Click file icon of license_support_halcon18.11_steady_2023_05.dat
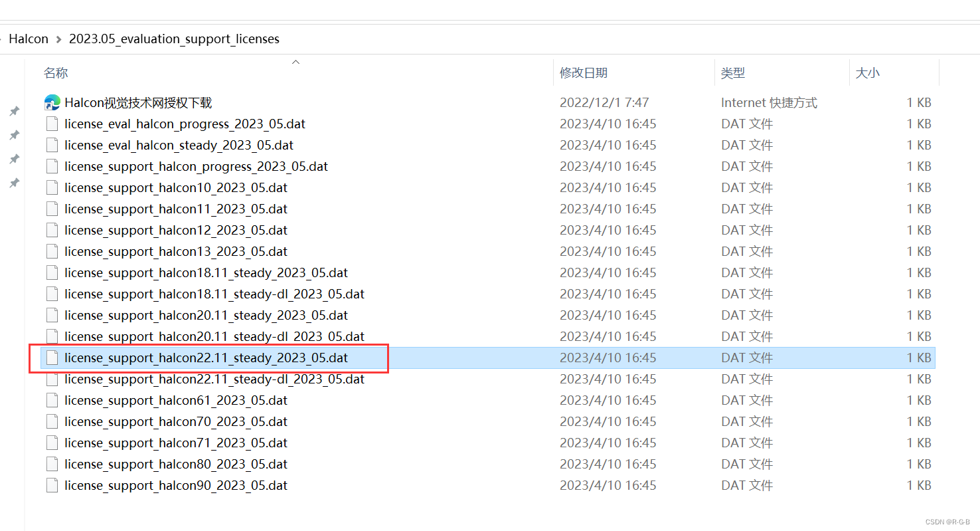 click(52, 272)
